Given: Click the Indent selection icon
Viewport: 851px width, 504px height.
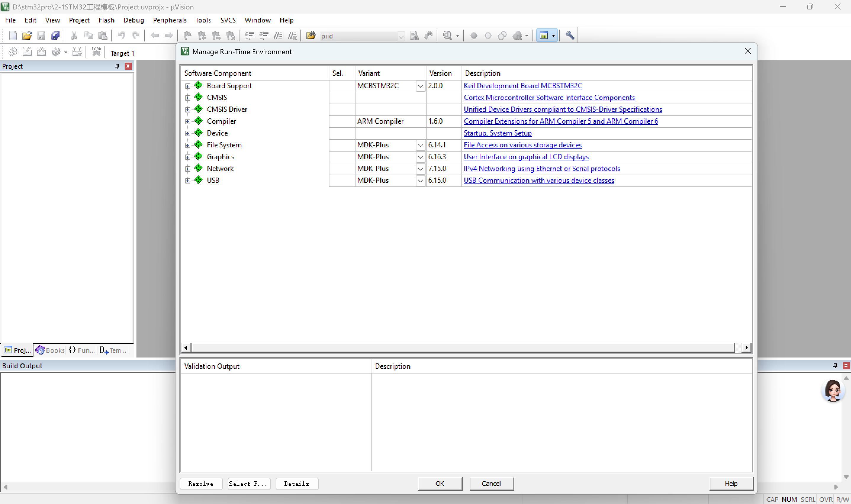Looking at the screenshot, I should (x=250, y=36).
